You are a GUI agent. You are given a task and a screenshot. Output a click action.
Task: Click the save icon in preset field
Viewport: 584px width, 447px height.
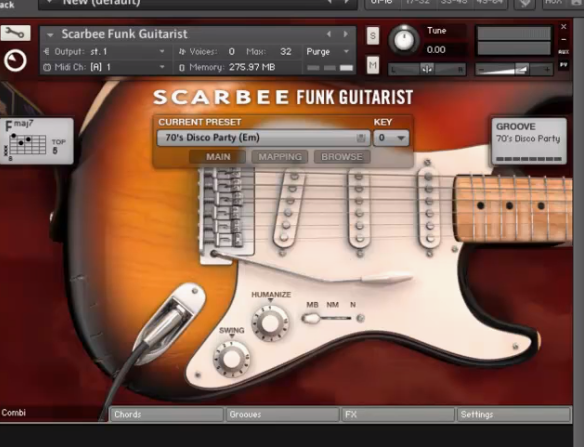coord(361,138)
